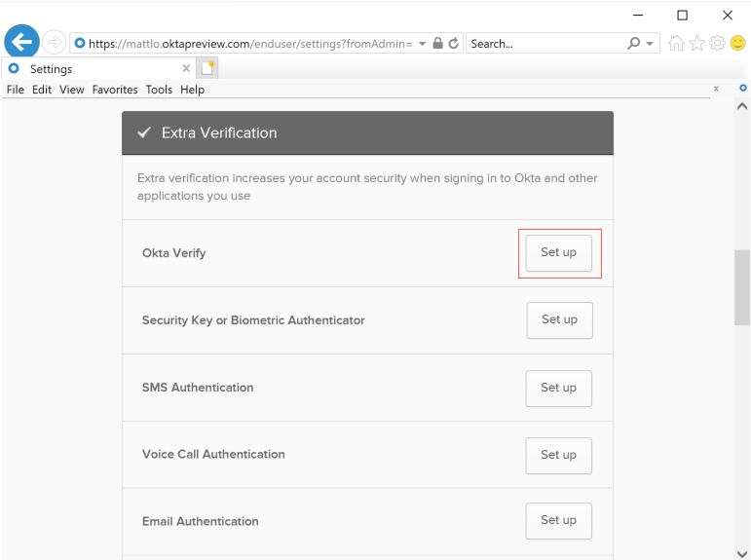Click the smiley face feedback icon
This screenshot has width=751, height=560.
pyautogui.click(x=738, y=44)
